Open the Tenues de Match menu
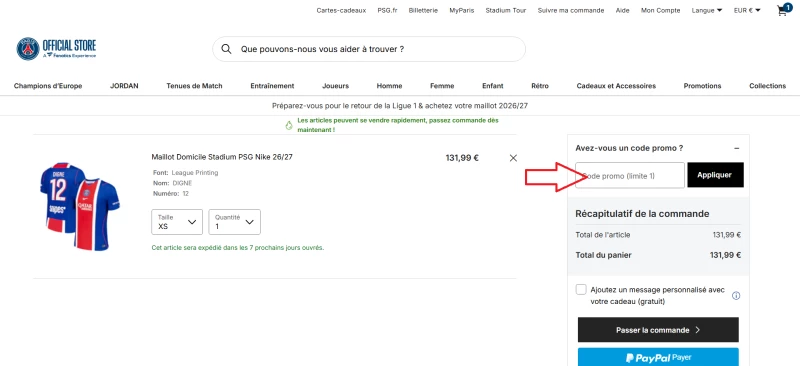The width and height of the screenshot is (800, 366). tap(194, 86)
